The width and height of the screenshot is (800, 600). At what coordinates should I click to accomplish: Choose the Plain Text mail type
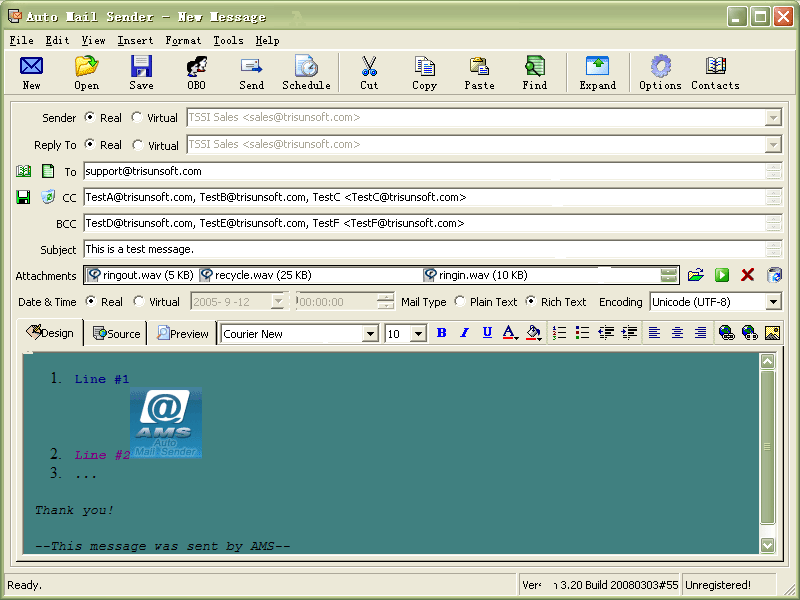click(x=460, y=301)
